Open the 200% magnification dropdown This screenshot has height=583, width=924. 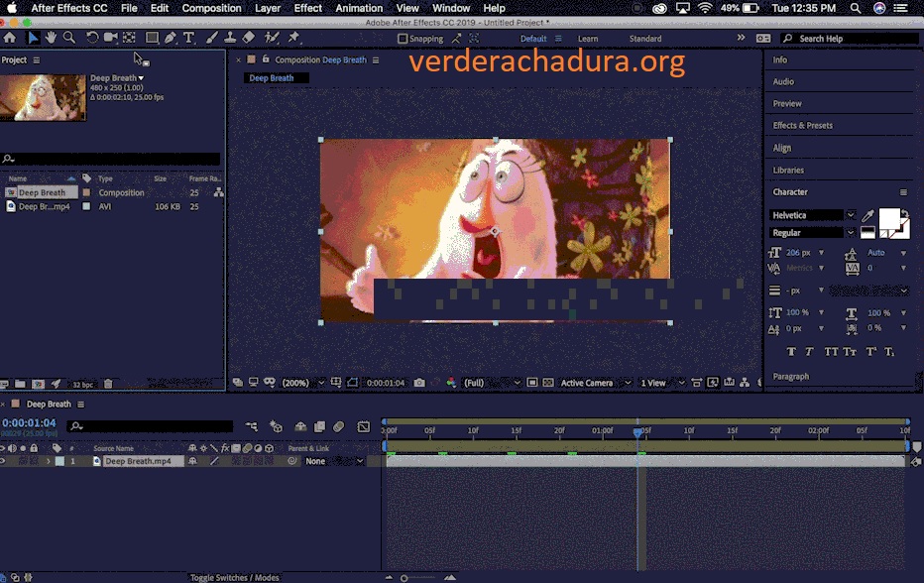[x=303, y=383]
